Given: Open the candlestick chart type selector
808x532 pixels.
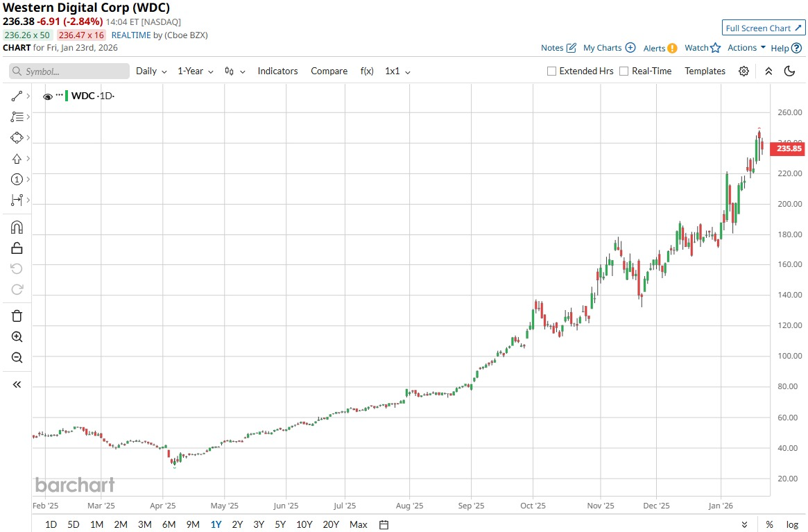Looking at the screenshot, I should (234, 71).
